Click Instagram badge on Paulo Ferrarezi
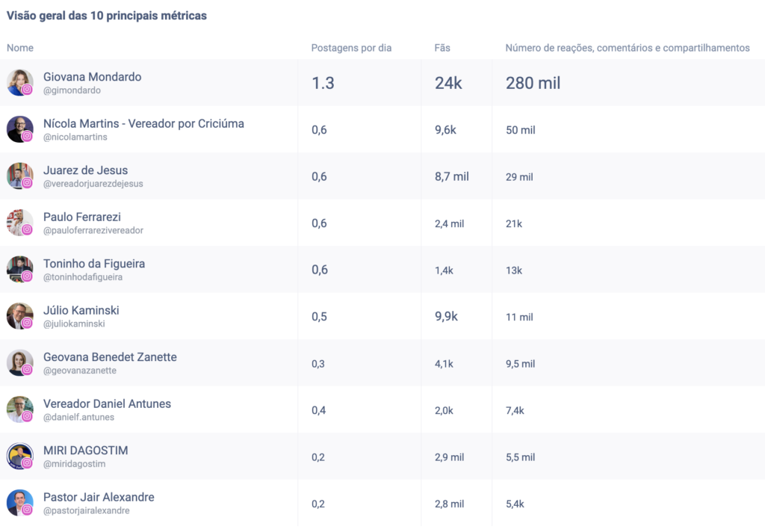Screen dimensions: 765x532 coord(27,229)
